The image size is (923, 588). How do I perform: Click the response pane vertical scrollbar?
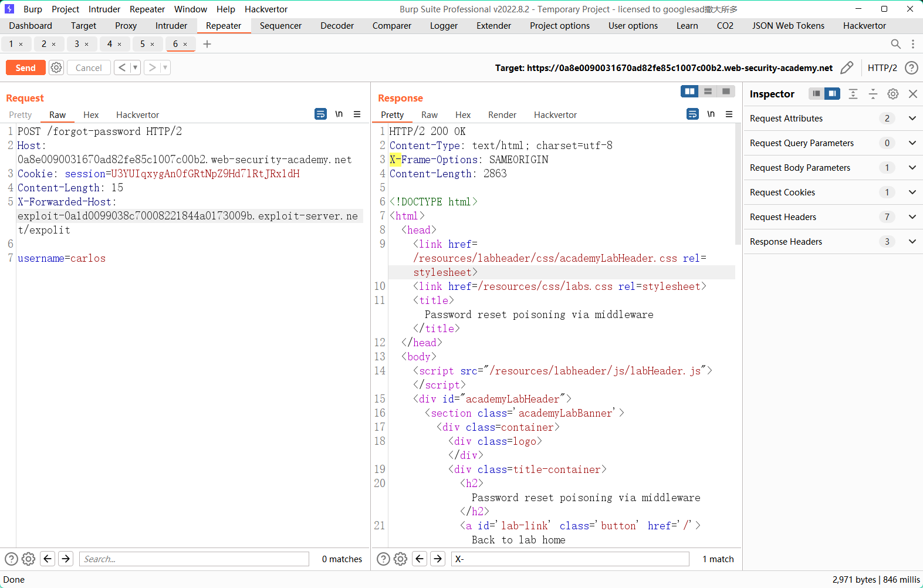[x=738, y=184]
